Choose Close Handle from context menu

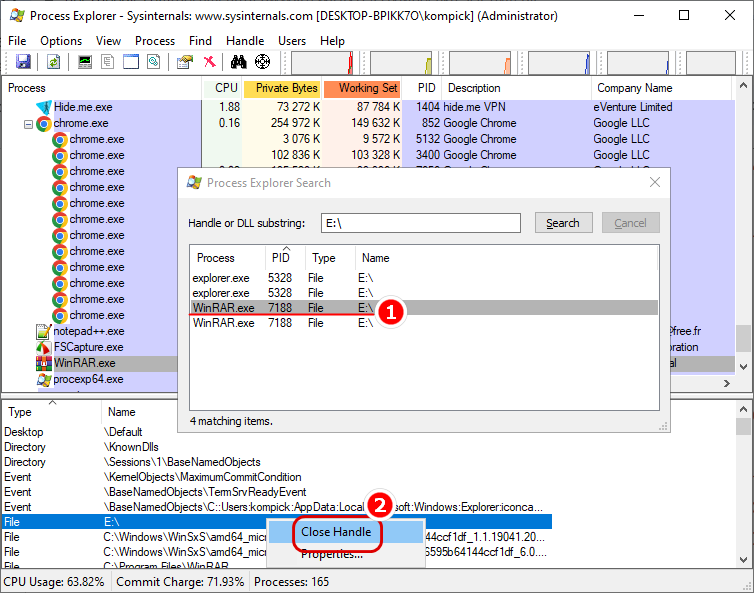tap(346, 532)
